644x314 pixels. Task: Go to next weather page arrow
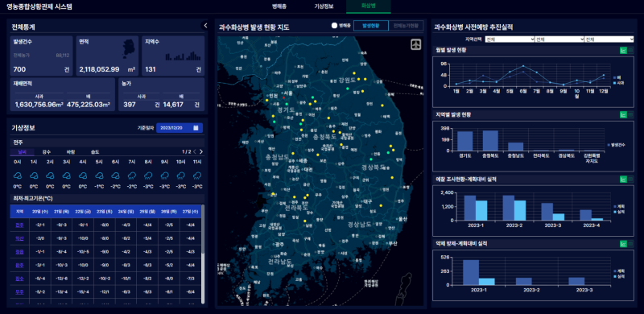pos(200,151)
